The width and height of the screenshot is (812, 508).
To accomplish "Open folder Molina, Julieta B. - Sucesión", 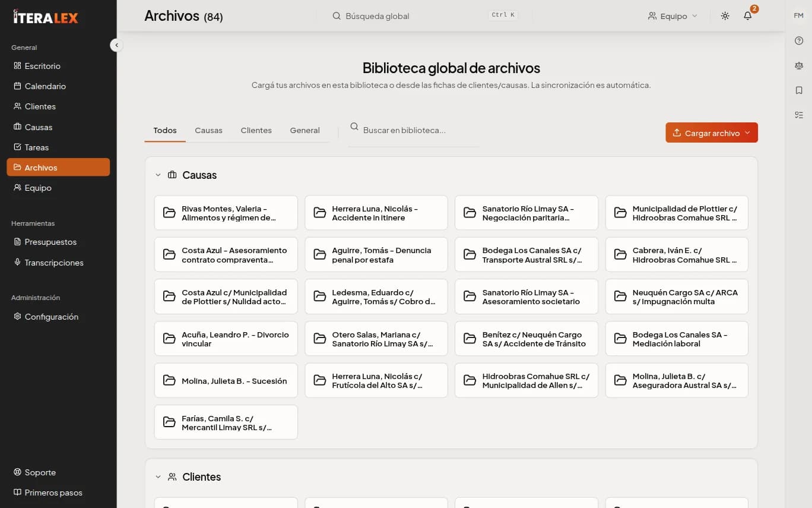I will (226, 380).
